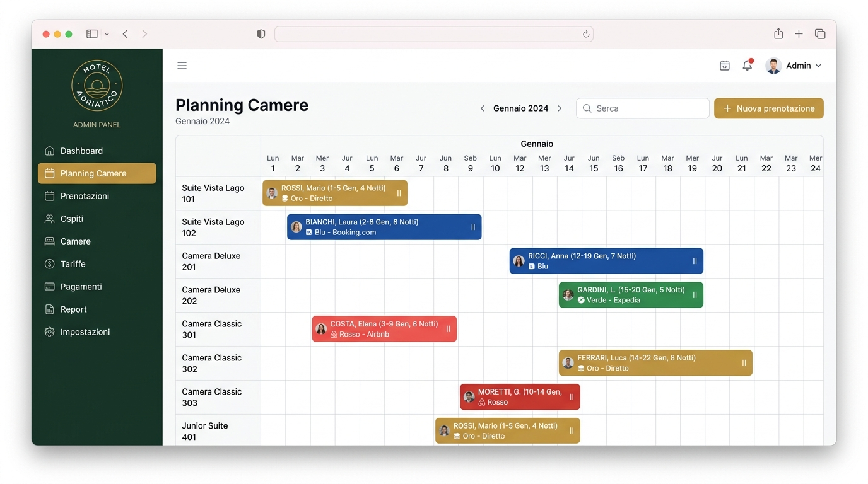Open ROSSI Mario booking in room 101
The image size is (868, 484).
tap(335, 193)
